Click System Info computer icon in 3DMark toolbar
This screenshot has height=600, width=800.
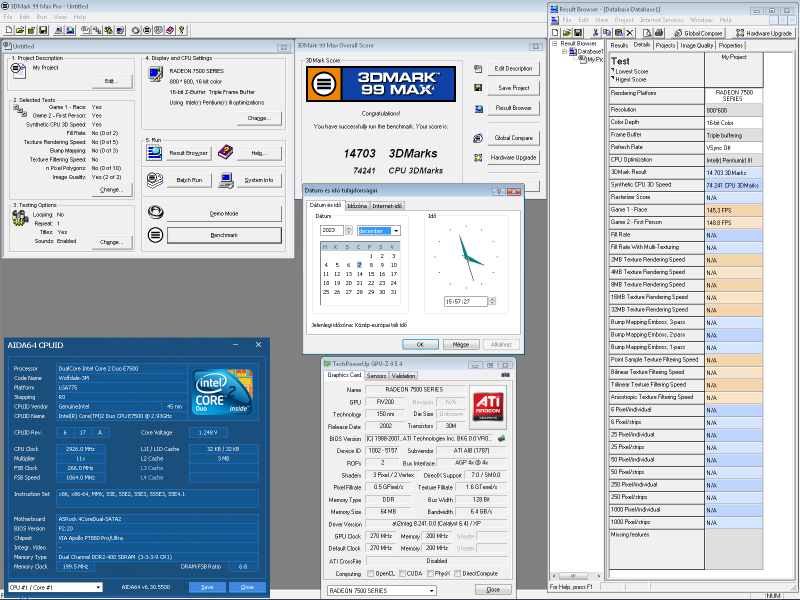pyautogui.click(x=59, y=30)
